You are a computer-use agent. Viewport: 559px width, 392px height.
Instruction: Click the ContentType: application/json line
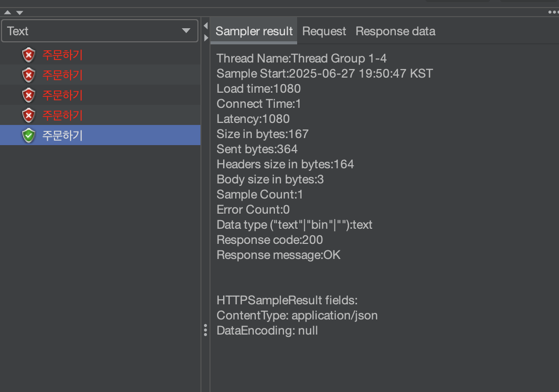pyautogui.click(x=297, y=315)
